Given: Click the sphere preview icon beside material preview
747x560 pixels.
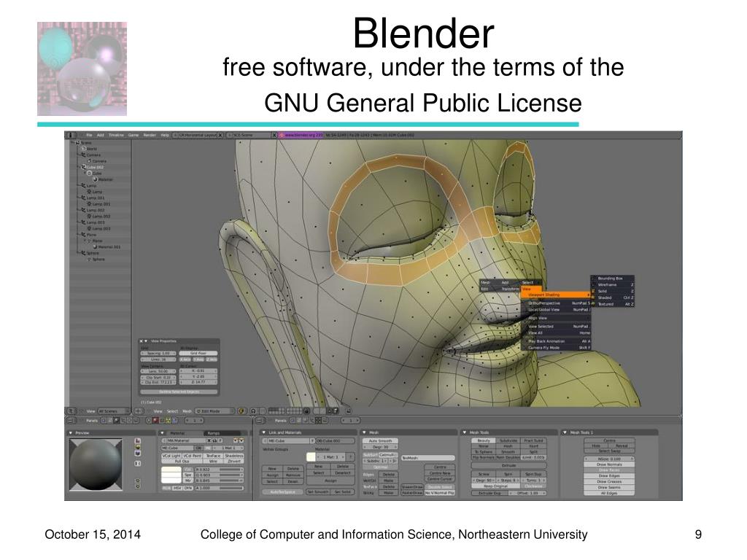Looking at the screenshot, I should (x=138, y=447).
